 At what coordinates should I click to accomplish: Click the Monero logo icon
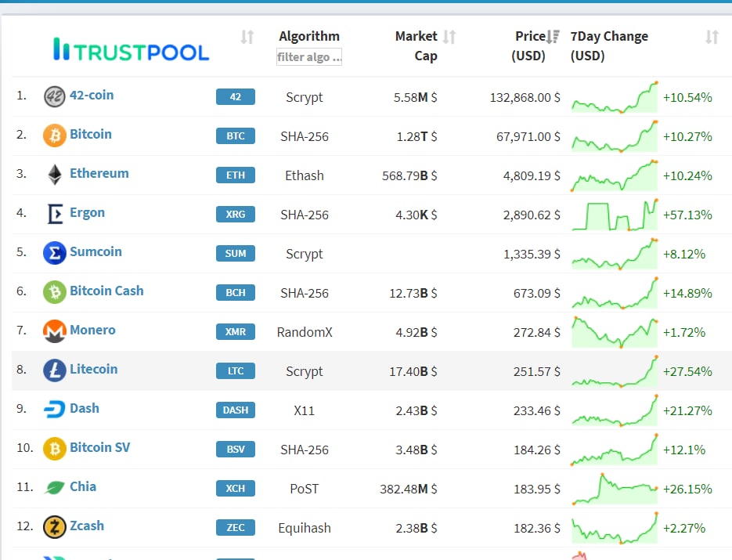click(55, 331)
